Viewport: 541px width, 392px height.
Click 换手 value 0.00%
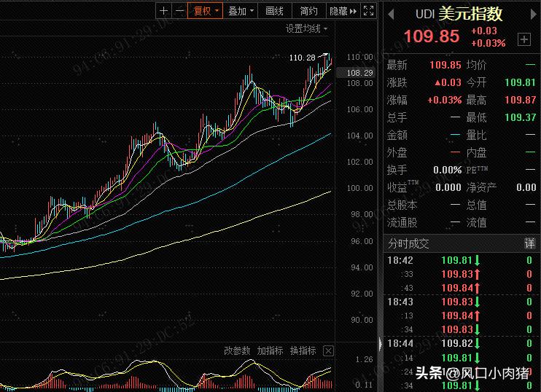click(x=447, y=170)
